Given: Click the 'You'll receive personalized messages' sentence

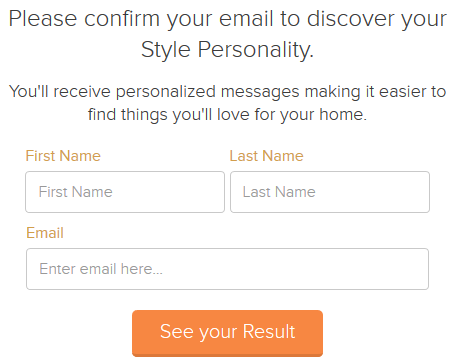Looking at the screenshot, I should pos(227,92).
